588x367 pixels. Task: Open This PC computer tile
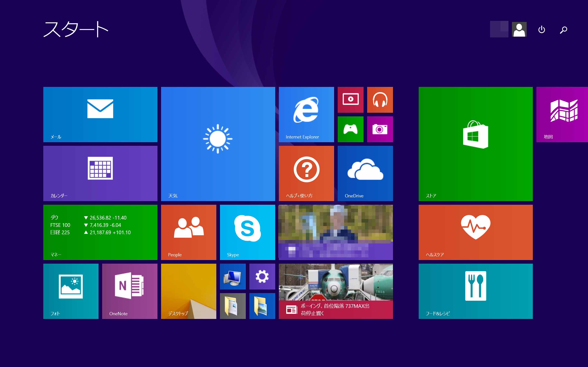pos(233,276)
